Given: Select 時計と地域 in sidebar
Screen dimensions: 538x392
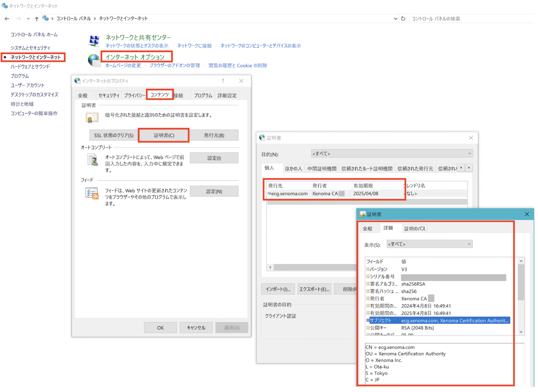Looking at the screenshot, I should pos(22,104).
